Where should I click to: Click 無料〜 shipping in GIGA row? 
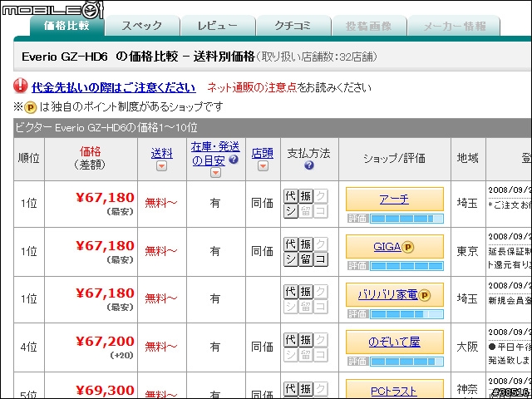161,251
